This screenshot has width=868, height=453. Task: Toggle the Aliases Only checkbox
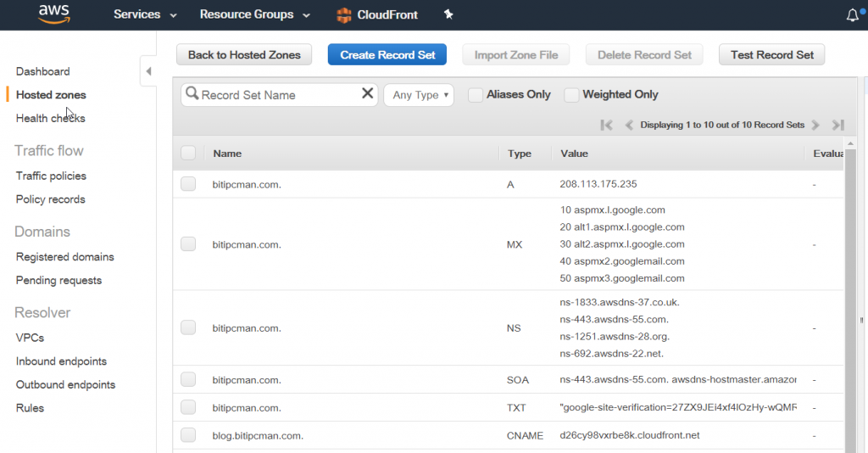point(475,95)
